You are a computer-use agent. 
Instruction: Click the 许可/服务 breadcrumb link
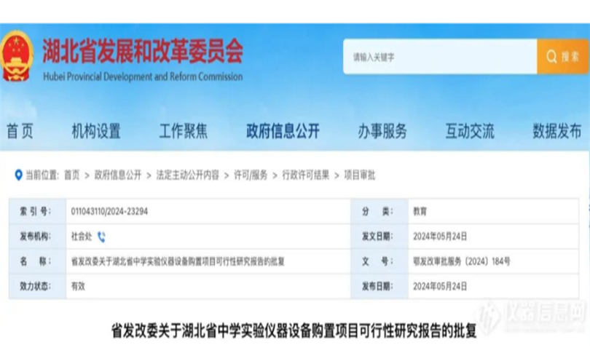pyautogui.click(x=251, y=175)
